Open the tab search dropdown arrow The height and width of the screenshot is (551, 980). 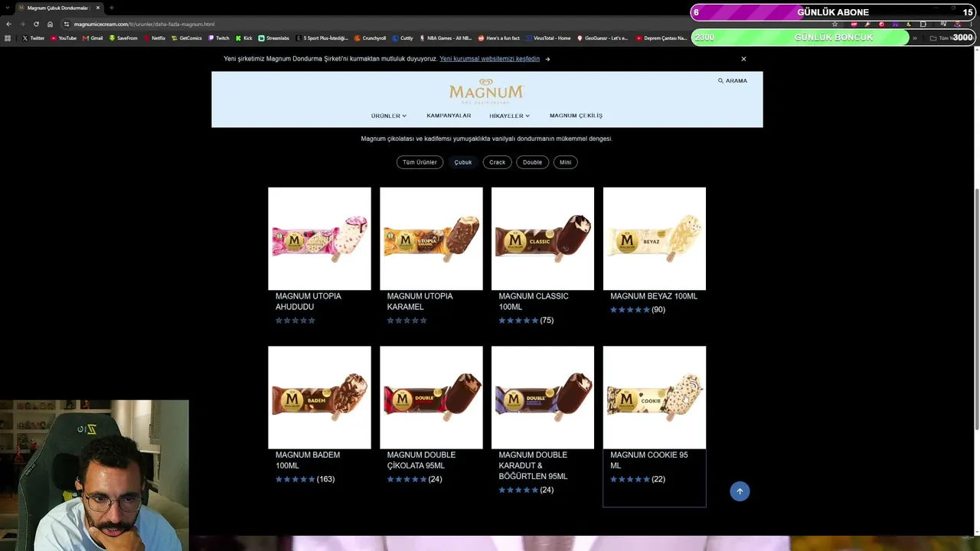click(x=6, y=8)
